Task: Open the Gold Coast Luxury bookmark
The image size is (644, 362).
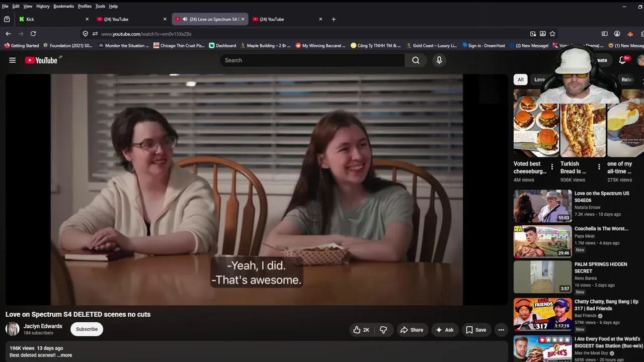Action: tap(432, 45)
